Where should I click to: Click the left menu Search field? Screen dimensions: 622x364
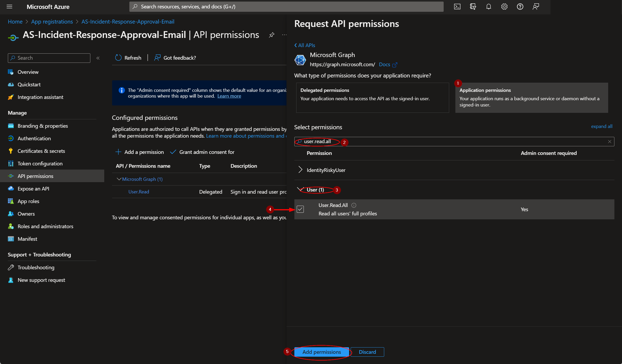(x=49, y=58)
